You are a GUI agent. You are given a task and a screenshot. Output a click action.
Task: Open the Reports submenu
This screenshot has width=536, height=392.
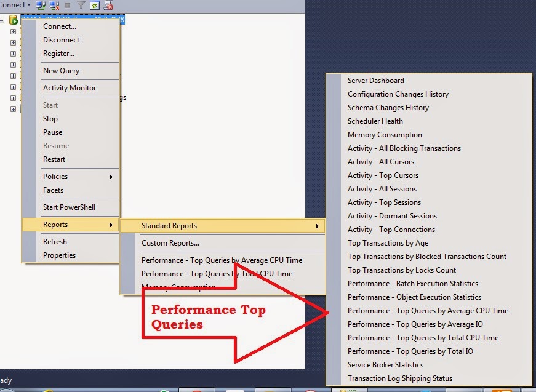(x=71, y=225)
